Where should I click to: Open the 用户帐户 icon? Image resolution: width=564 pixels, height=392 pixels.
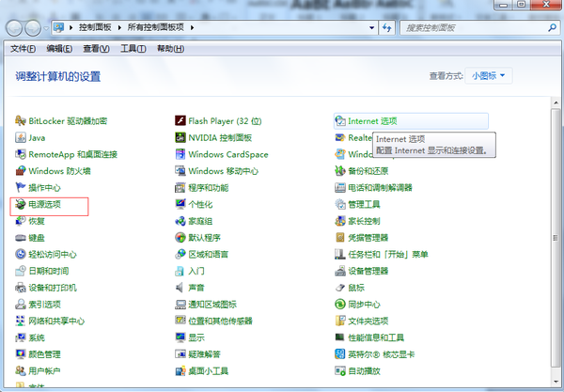[21, 370]
